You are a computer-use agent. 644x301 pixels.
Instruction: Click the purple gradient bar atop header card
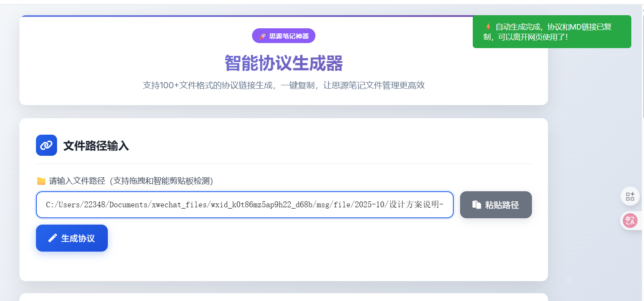click(245, 16)
